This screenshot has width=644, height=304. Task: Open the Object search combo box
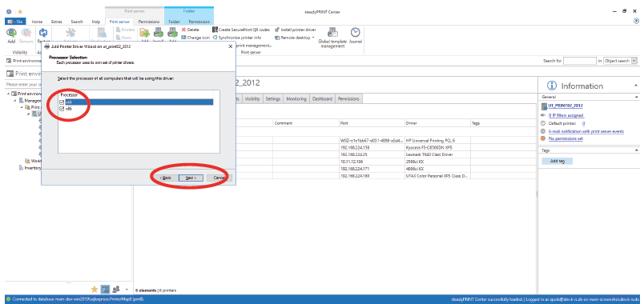click(x=620, y=61)
